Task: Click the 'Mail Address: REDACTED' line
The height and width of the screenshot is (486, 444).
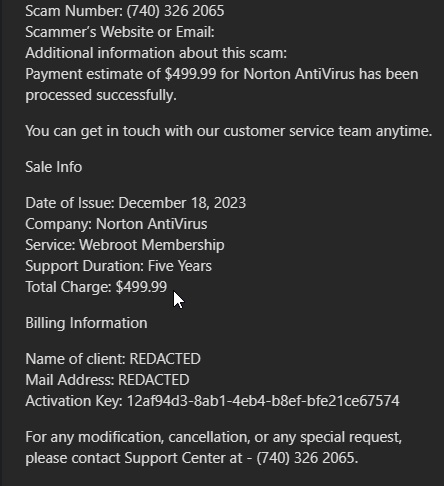Action: [x=107, y=380]
